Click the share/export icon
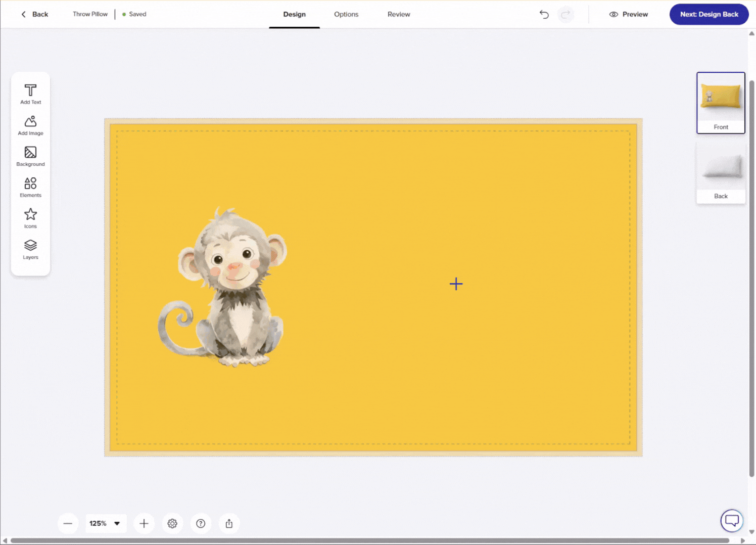The height and width of the screenshot is (545, 756). (x=229, y=523)
